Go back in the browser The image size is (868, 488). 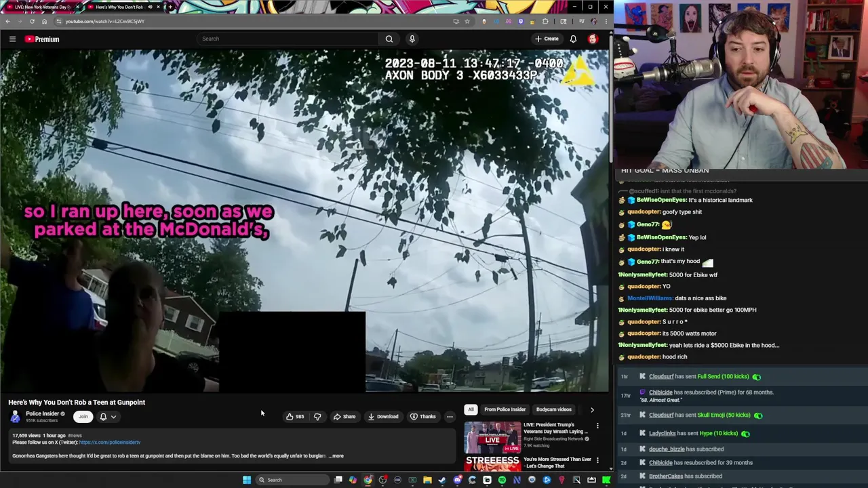click(x=7, y=21)
